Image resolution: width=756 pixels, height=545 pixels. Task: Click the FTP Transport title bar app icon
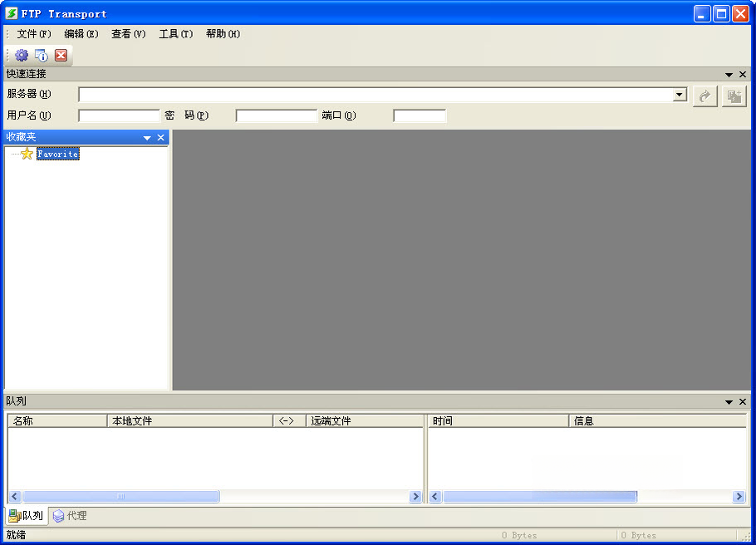tap(12, 13)
